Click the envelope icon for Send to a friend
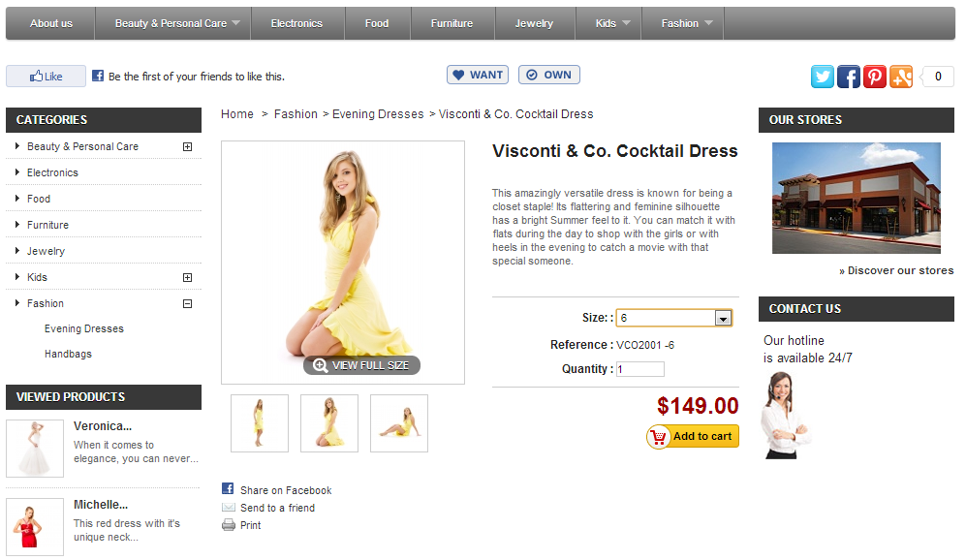Viewport: 966px width, 560px height. tap(229, 508)
